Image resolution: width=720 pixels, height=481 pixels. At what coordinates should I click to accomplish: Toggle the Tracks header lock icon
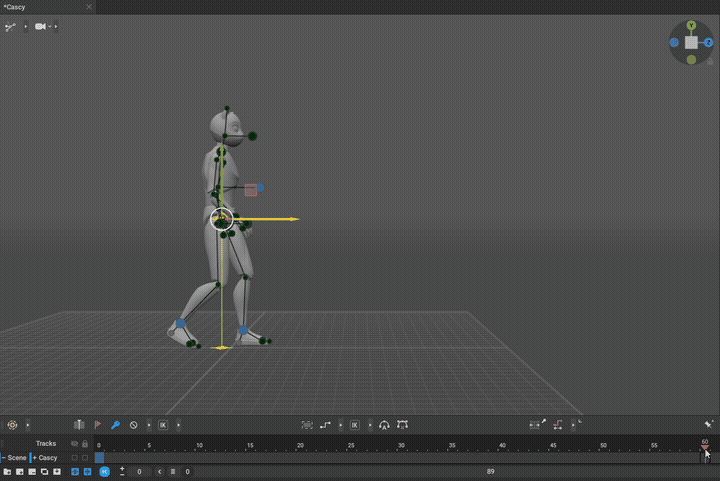(85, 444)
